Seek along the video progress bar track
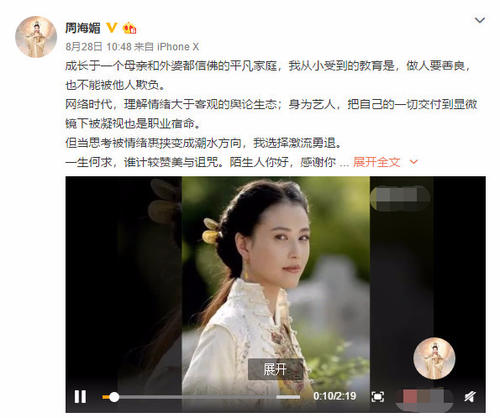Viewport: 500px width, 418px height. [x=201, y=397]
